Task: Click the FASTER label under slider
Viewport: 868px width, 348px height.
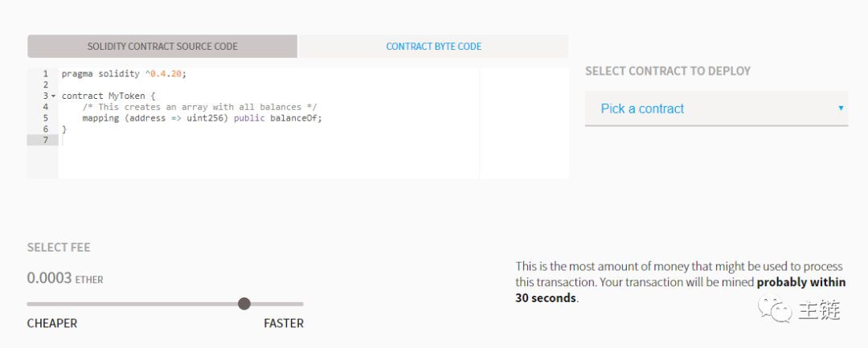Action: click(x=284, y=323)
